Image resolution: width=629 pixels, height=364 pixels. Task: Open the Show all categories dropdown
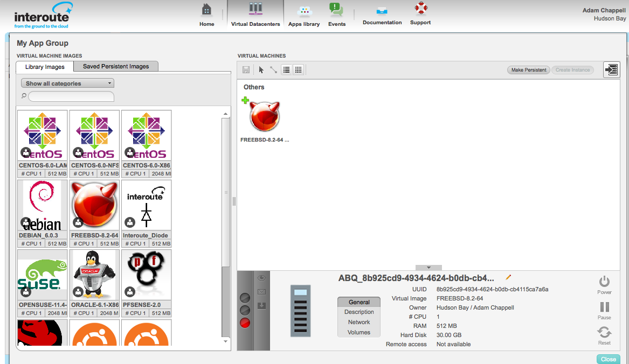pyautogui.click(x=67, y=83)
